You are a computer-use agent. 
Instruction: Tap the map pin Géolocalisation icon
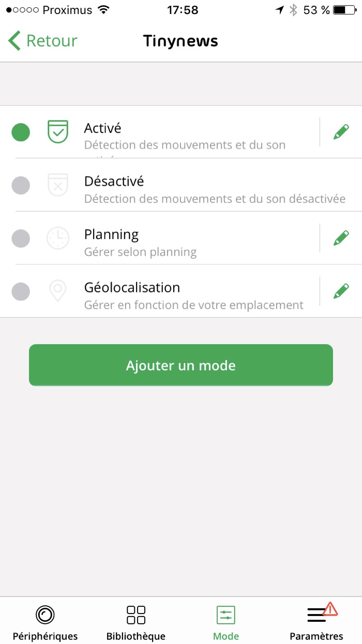pyautogui.click(x=58, y=291)
